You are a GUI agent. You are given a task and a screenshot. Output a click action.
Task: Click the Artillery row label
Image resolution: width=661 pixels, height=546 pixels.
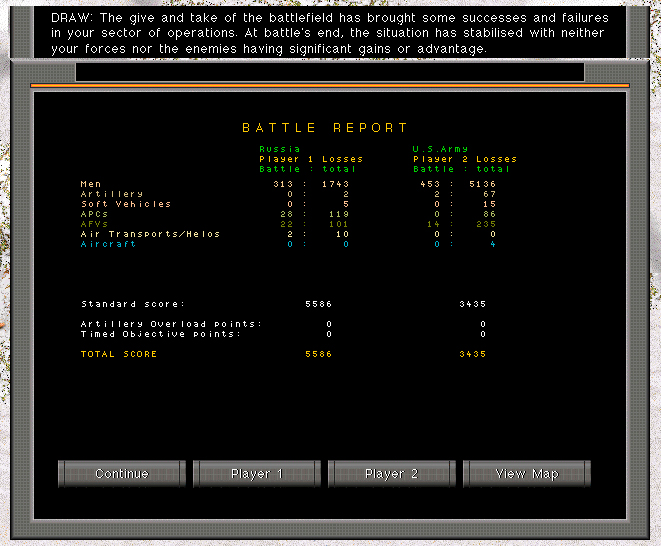(112, 194)
